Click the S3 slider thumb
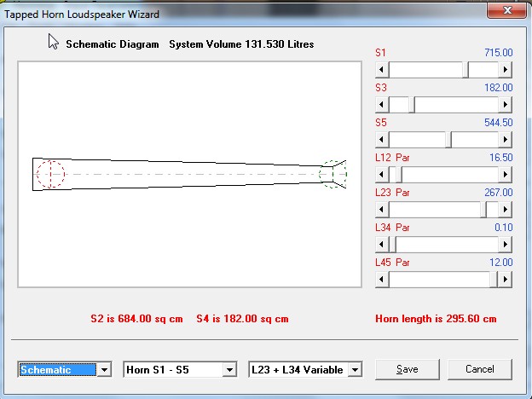 [x=412, y=105]
